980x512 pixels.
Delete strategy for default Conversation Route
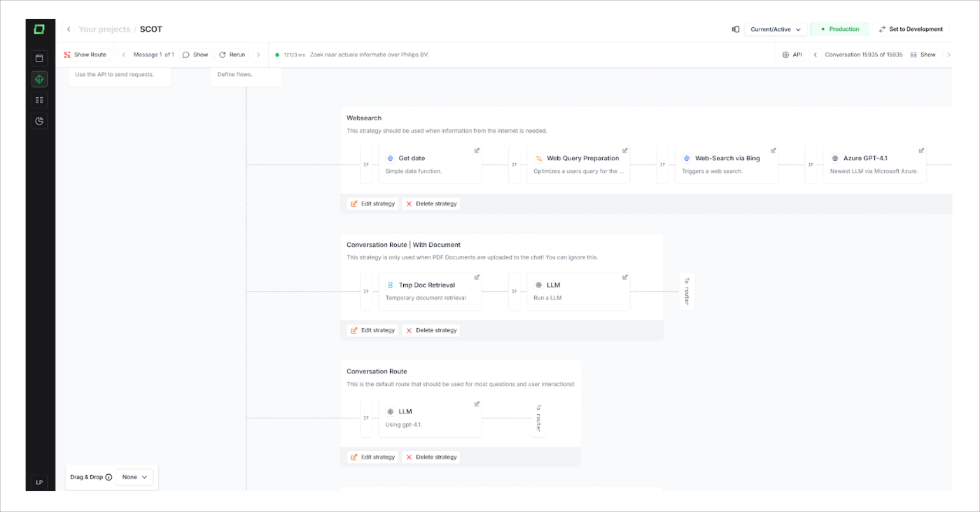tap(431, 457)
